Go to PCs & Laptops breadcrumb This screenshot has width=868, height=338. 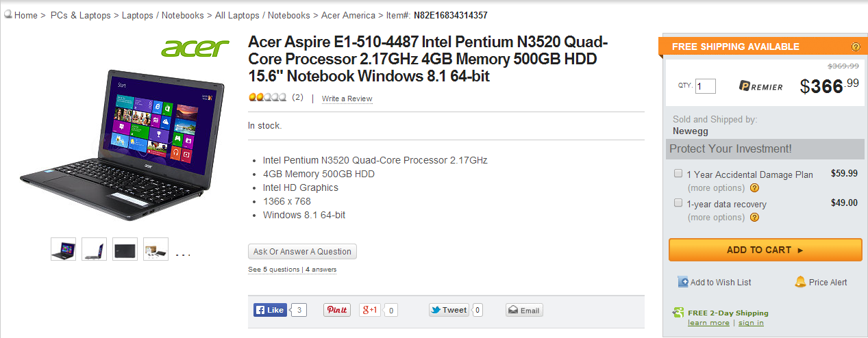point(80,15)
